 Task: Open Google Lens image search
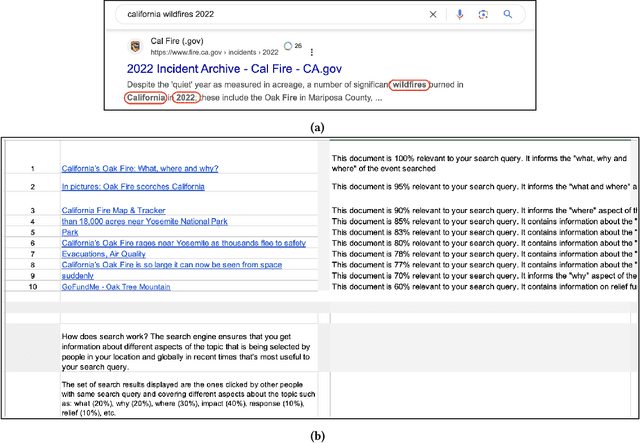(482, 15)
